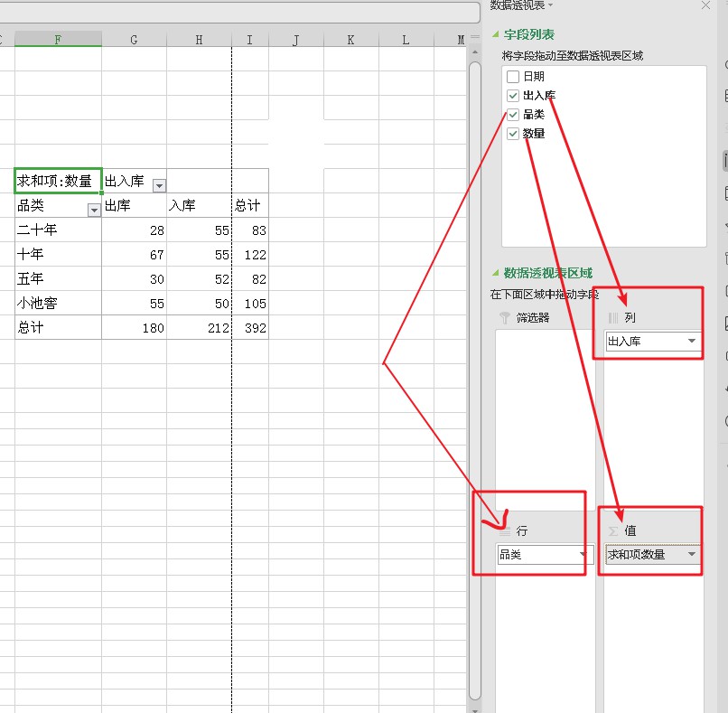Open the 出入库 field dropdown in the 列 area
Viewport: 728px width, 713px height.
[x=691, y=341]
